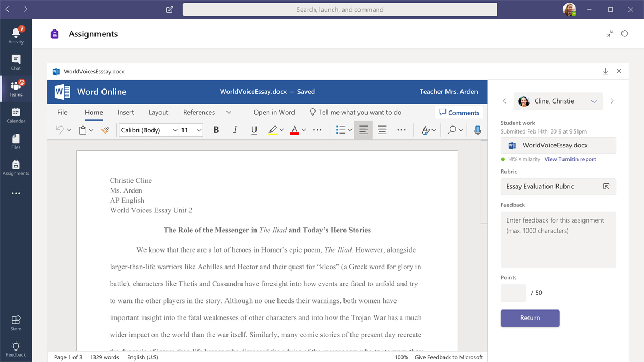Expand the Paste options arrow
644x362 pixels.
[x=91, y=130]
